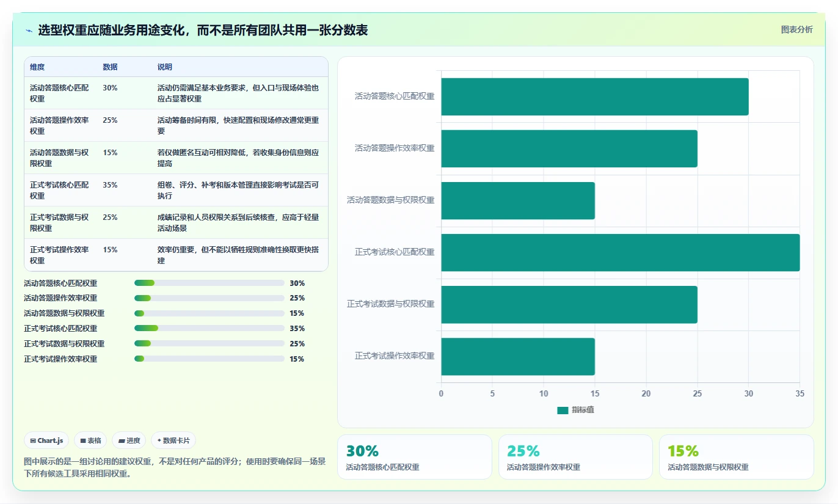Click the page title 选型权重应随业务用途变化
Image resolution: width=838 pixels, height=504 pixels.
point(203,31)
